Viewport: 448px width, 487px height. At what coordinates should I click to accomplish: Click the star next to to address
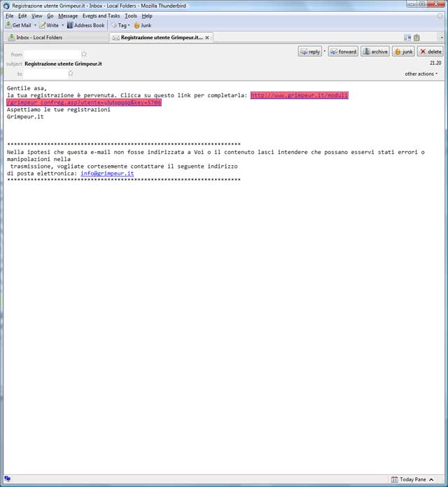click(x=71, y=73)
